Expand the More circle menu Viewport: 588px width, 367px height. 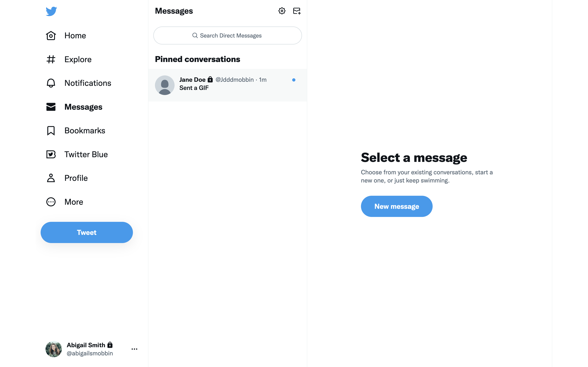51,202
